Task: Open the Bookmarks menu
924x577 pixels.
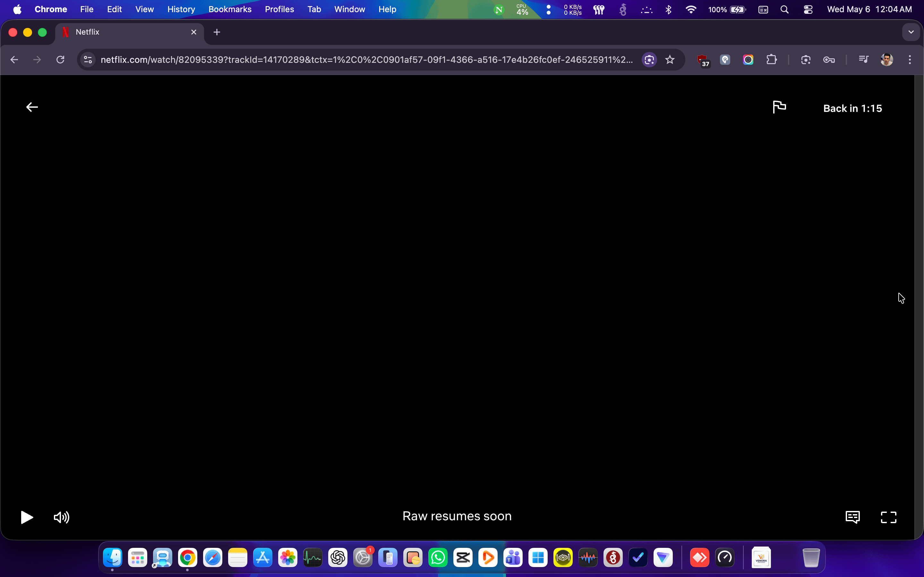Action: click(x=230, y=9)
